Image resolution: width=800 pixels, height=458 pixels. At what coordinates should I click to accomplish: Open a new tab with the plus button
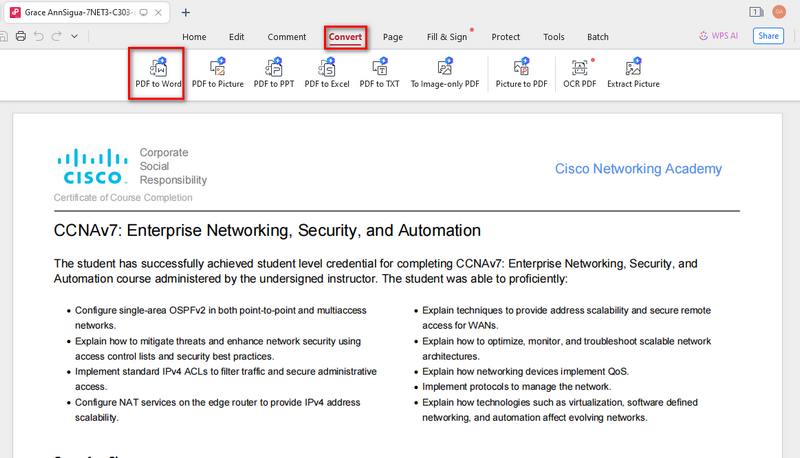click(x=186, y=12)
